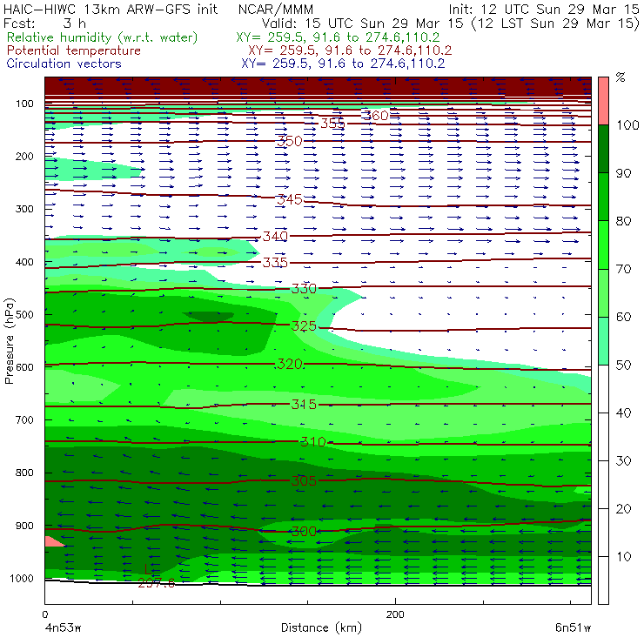This screenshot has height=644, width=644.
Task: Click the colorbar 60 value label
Action: point(623,317)
